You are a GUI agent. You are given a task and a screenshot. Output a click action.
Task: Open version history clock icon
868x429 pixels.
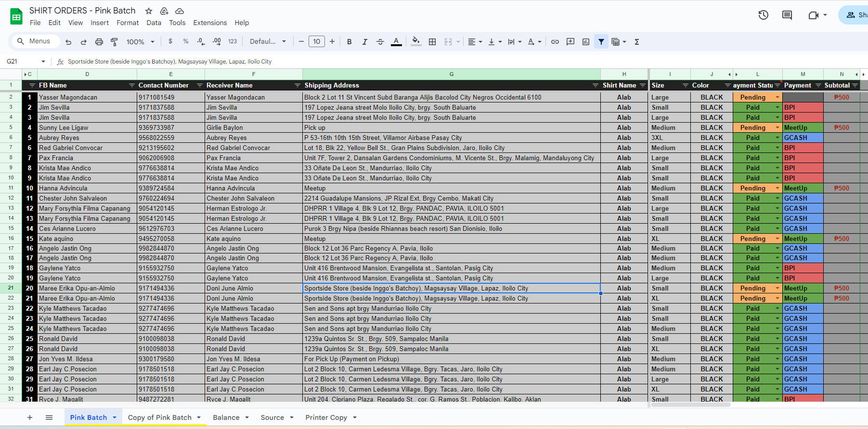coord(764,15)
